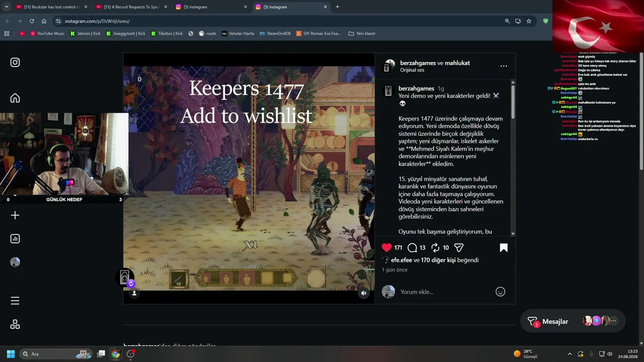Open mahlukat profile from post header

click(x=457, y=63)
